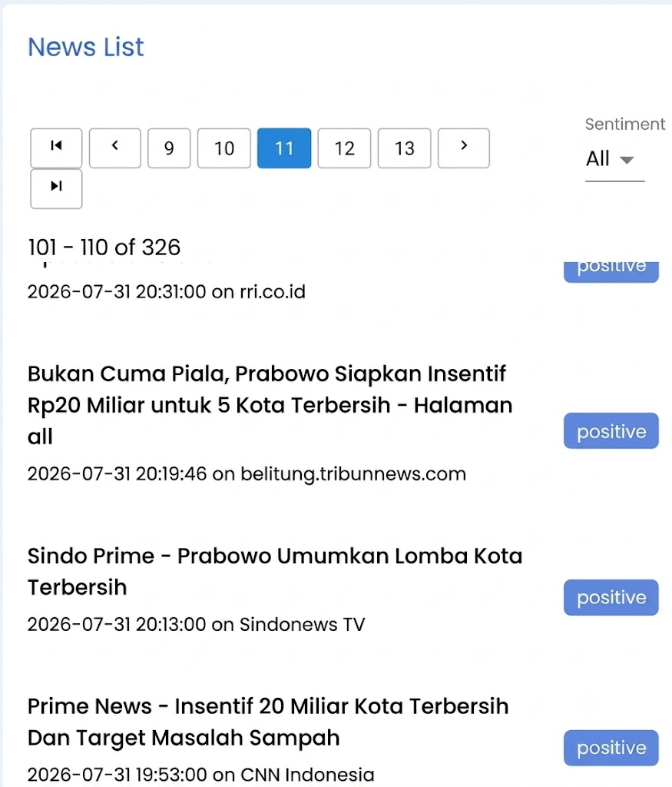Go to previous page arrow
The image size is (672, 787).
point(115,148)
